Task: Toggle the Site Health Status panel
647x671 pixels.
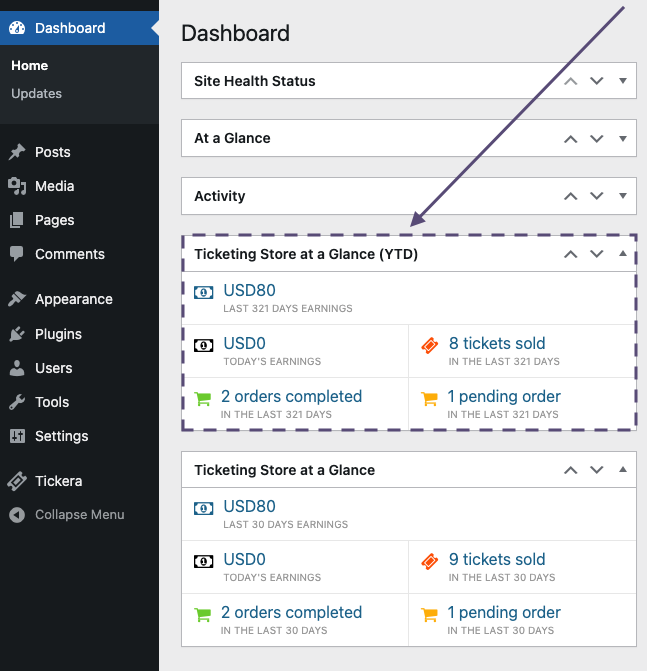Action: click(x=623, y=81)
